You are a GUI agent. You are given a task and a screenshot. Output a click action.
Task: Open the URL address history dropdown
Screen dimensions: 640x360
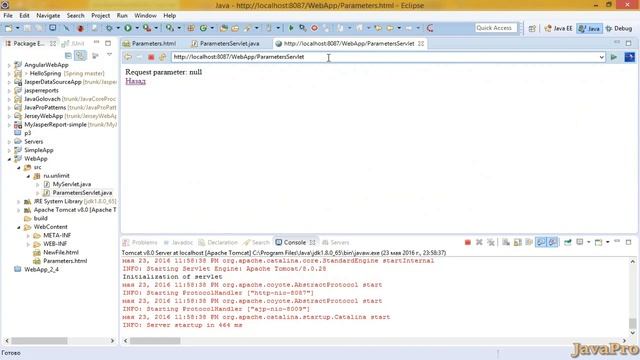(601, 57)
